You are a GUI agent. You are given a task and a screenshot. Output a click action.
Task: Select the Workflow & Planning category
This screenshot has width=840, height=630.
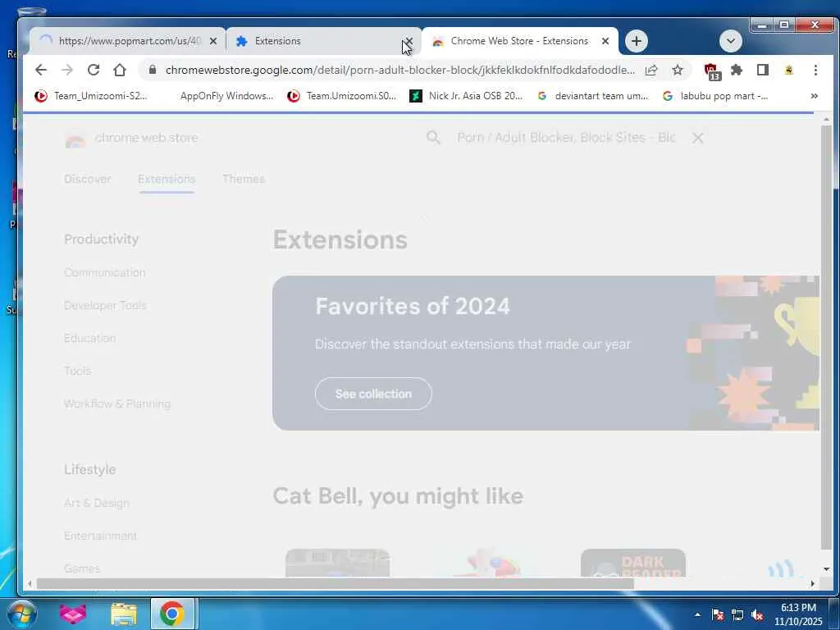(x=117, y=404)
